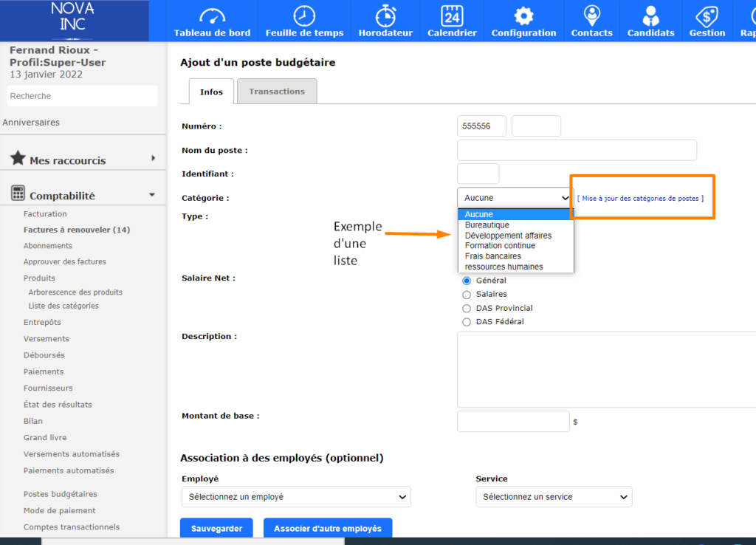Open the Calendrier calendar icon
This screenshot has height=545, width=756.
tap(452, 16)
